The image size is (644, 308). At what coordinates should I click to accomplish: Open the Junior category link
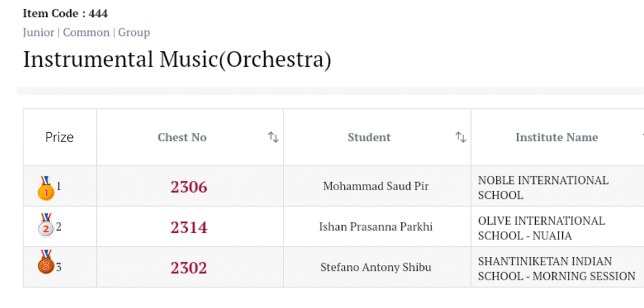pyautogui.click(x=38, y=32)
